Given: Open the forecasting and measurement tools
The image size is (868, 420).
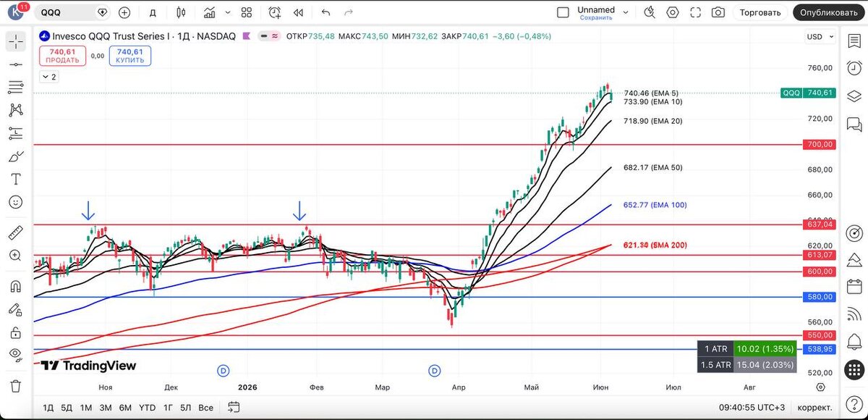Looking at the screenshot, I should tap(16, 133).
